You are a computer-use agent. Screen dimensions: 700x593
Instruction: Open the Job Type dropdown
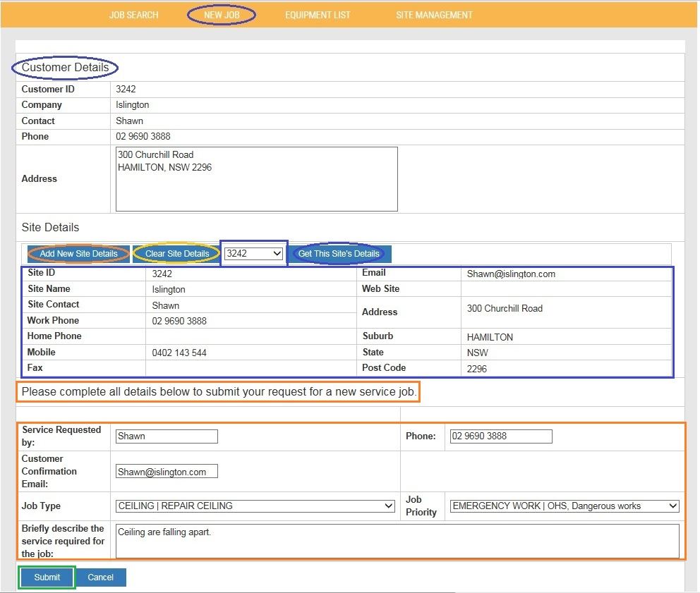pos(255,506)
